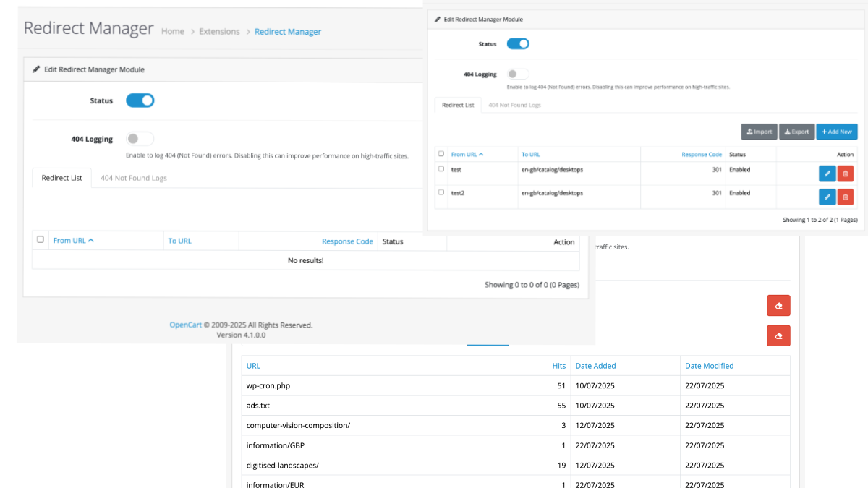Click the hits value 19 for digitised-landscapes/
The width and height of the screenshot is (868, 488).
click(x=561, y=465)
